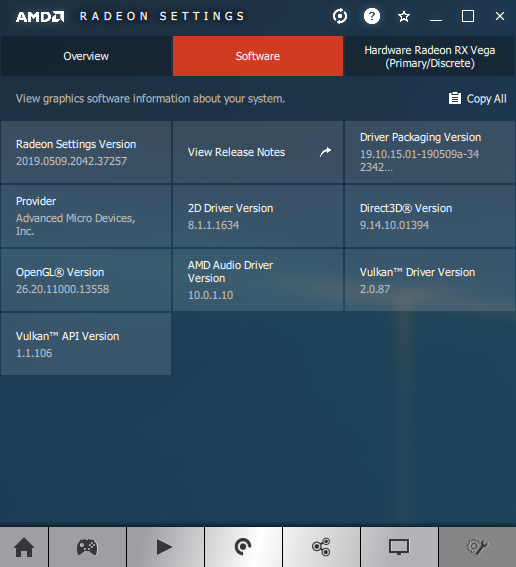Click the arrow icon beside View Release Notes
Screen dimensions: 516x567
(325, 152)
